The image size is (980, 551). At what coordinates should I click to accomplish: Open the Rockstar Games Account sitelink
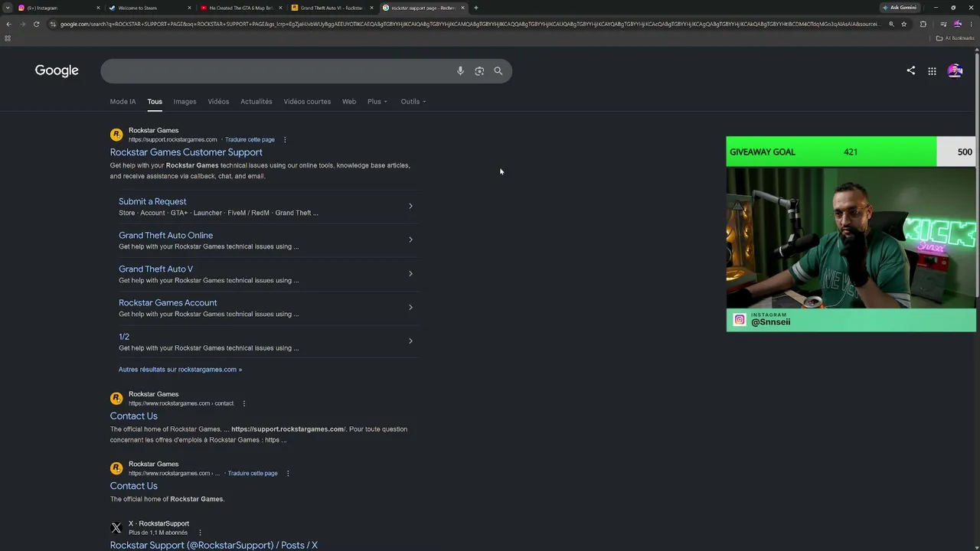(x=168, y=302)
